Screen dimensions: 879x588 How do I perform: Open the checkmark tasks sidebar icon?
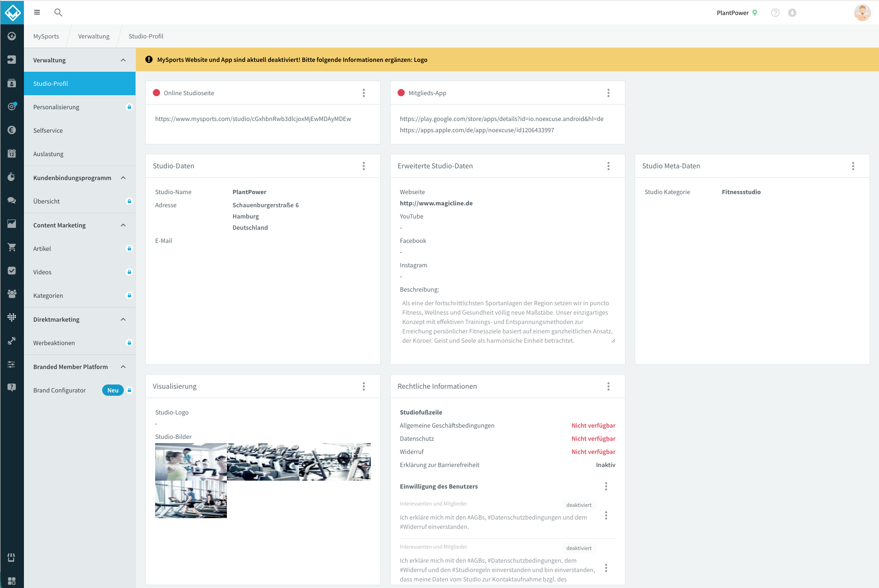coord(12,271)
